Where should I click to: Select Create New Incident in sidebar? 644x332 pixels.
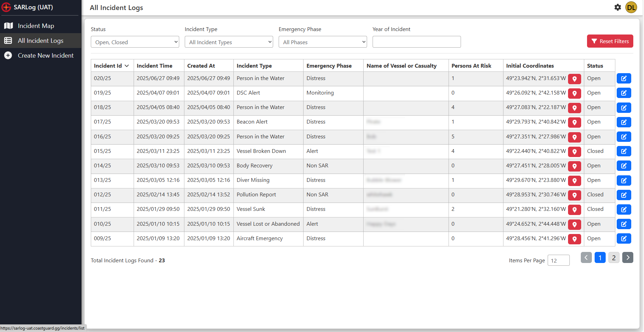[46, 56]
